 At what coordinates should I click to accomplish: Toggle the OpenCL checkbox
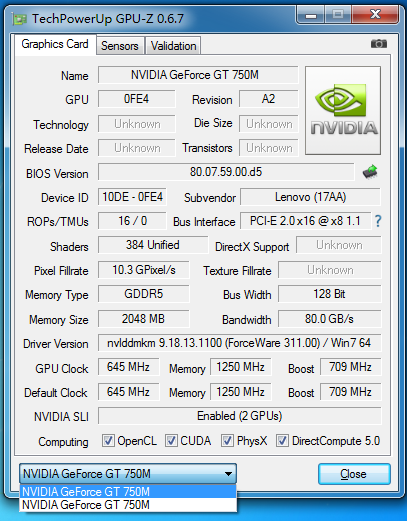pos(108,441)
